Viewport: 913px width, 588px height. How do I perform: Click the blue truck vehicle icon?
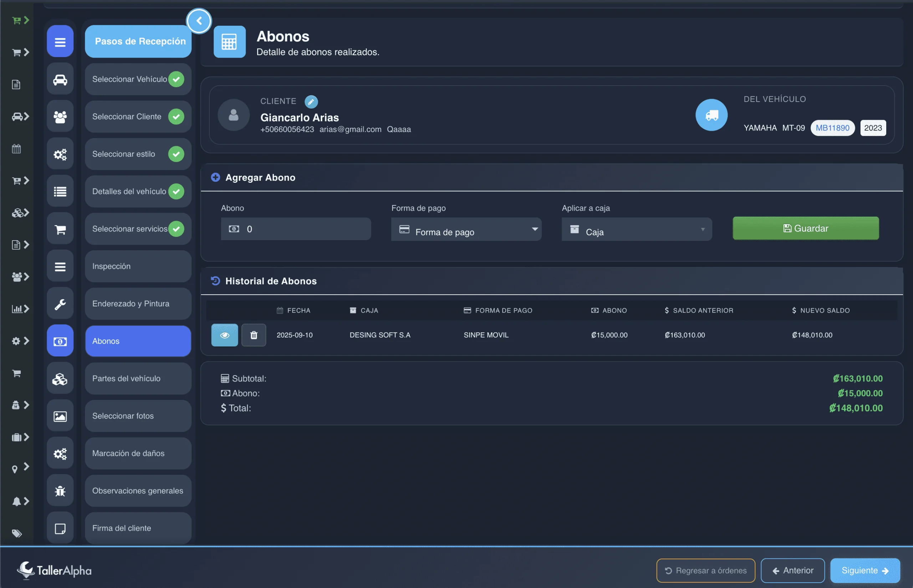click(x=711, y=115)
